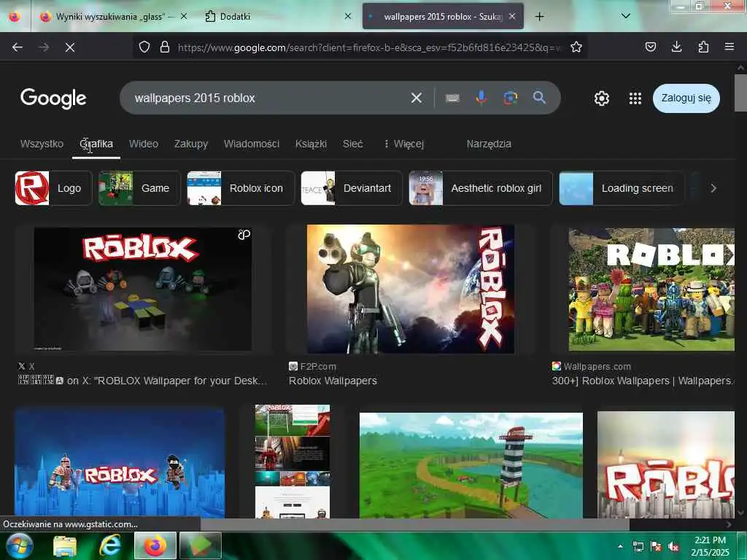Open the extensions puzzle icon
The width and height of the screenshot is (747, 560).
click(703, 47)
